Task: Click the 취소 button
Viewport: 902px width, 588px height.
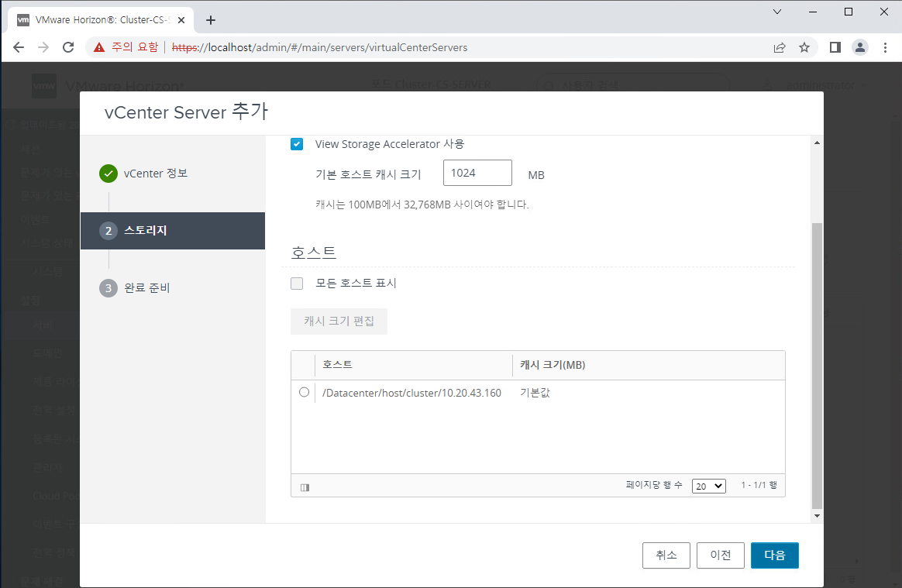Action: click(666, 555)
